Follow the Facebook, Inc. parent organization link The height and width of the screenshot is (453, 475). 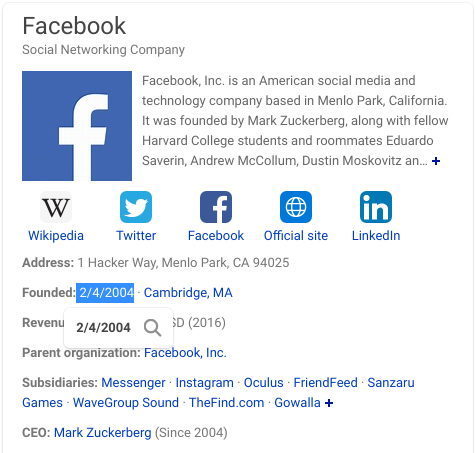pos(185,353)
